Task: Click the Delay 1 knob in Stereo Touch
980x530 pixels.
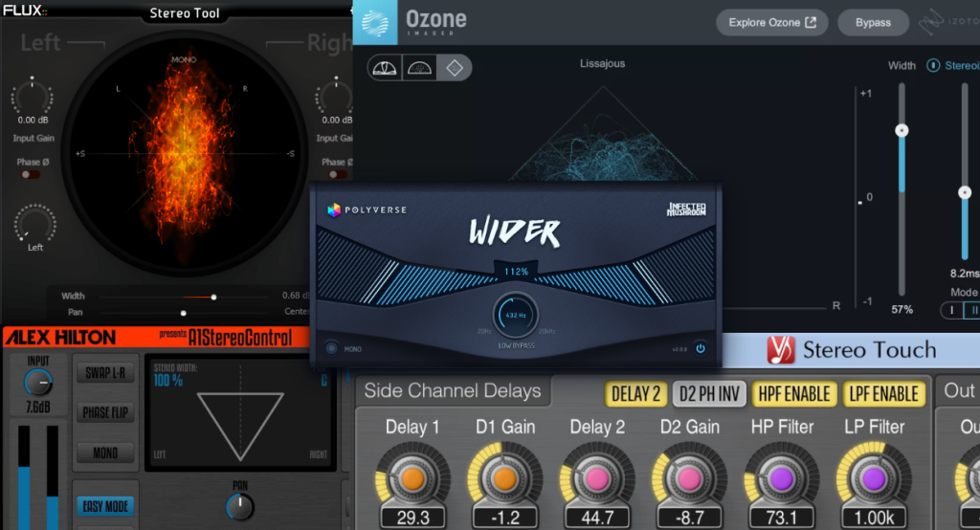Action: (x=412, y=478)
